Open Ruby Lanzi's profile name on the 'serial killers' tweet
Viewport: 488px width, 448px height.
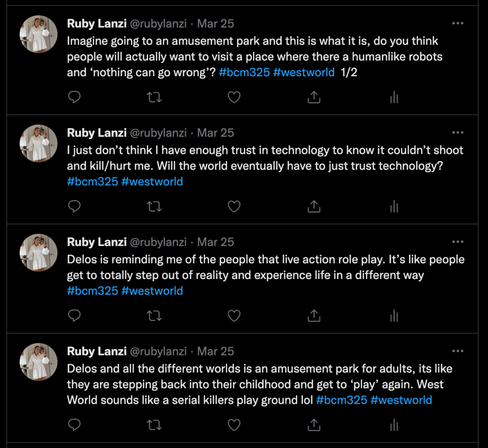pyautogui.click(x=97, y=351)
